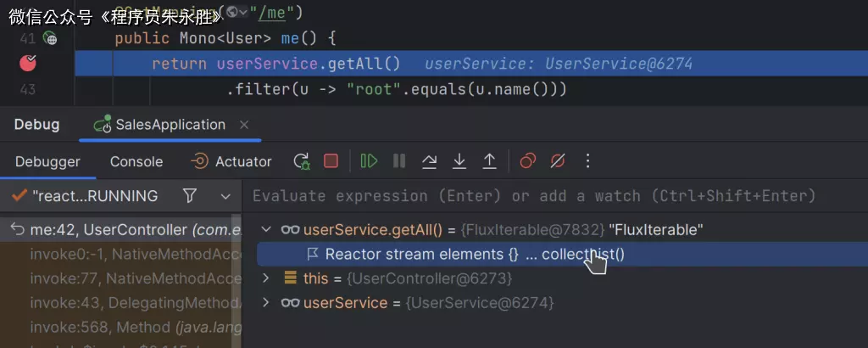Toggle Mute Breakpoints

point(558,161)
